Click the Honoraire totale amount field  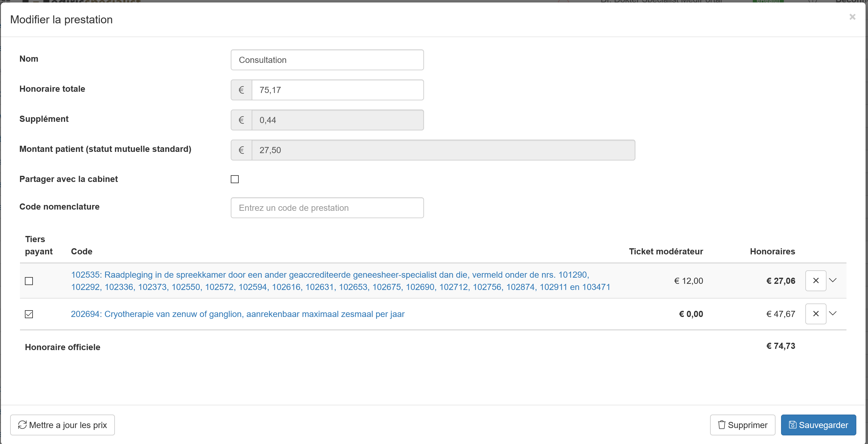[337, 90]
